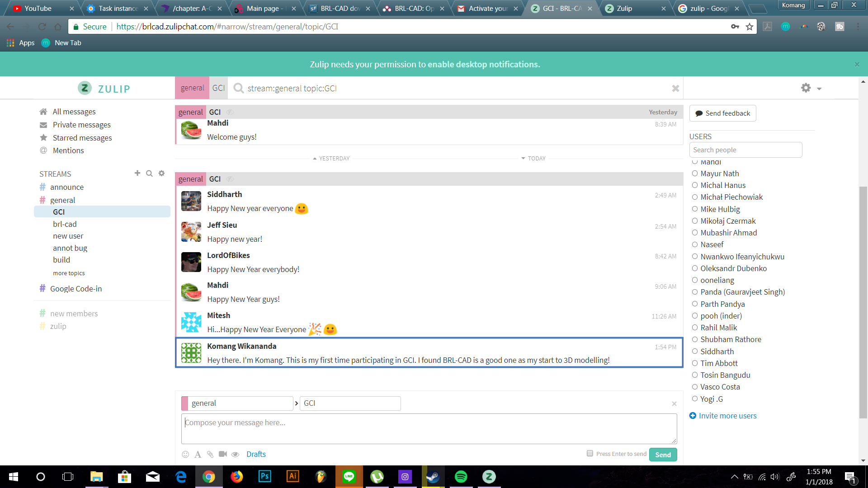Viewport: 868px width, 488px height.
Task: Search streams with magnifier icon
Action: point(149,174)
